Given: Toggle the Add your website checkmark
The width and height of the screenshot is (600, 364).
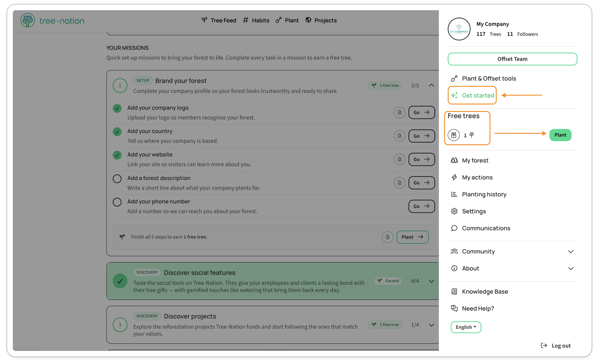Looking at the screenshot, I should tap(117, 155).
